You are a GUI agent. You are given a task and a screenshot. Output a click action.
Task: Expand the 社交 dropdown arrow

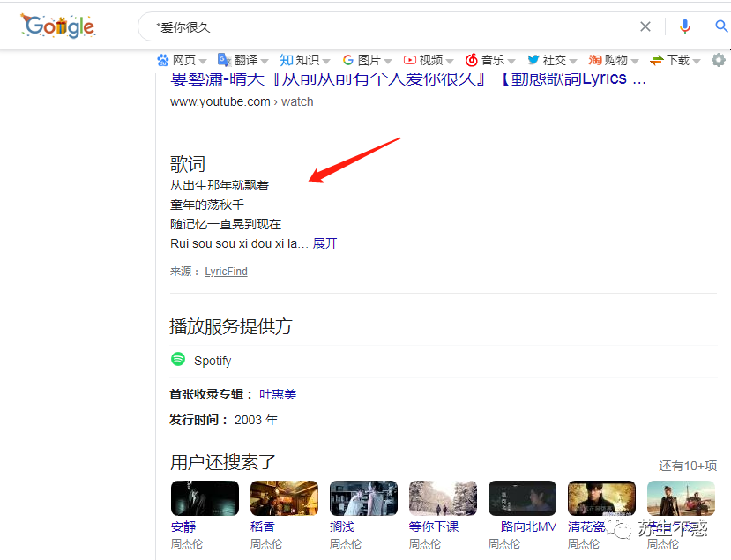click(x=573, y=61)
